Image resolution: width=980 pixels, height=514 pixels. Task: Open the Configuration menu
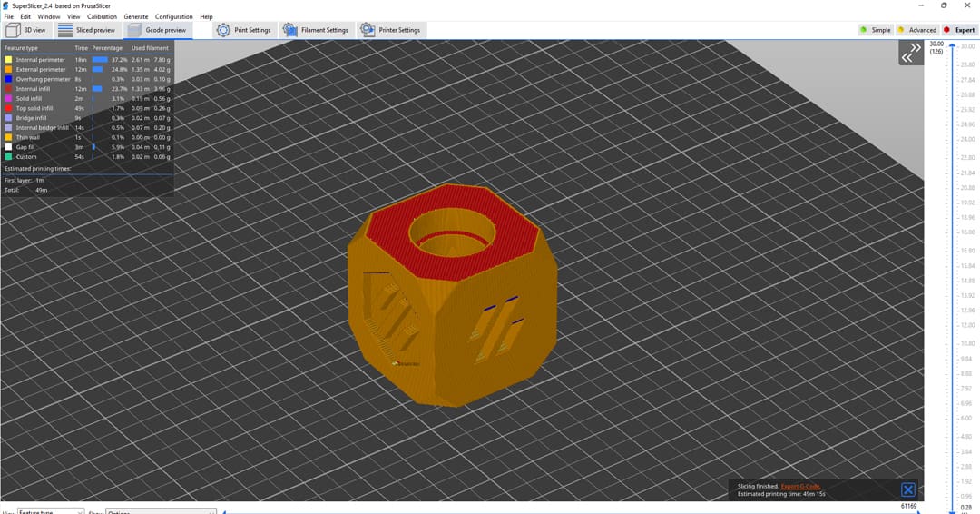click(x=173, y=17)
